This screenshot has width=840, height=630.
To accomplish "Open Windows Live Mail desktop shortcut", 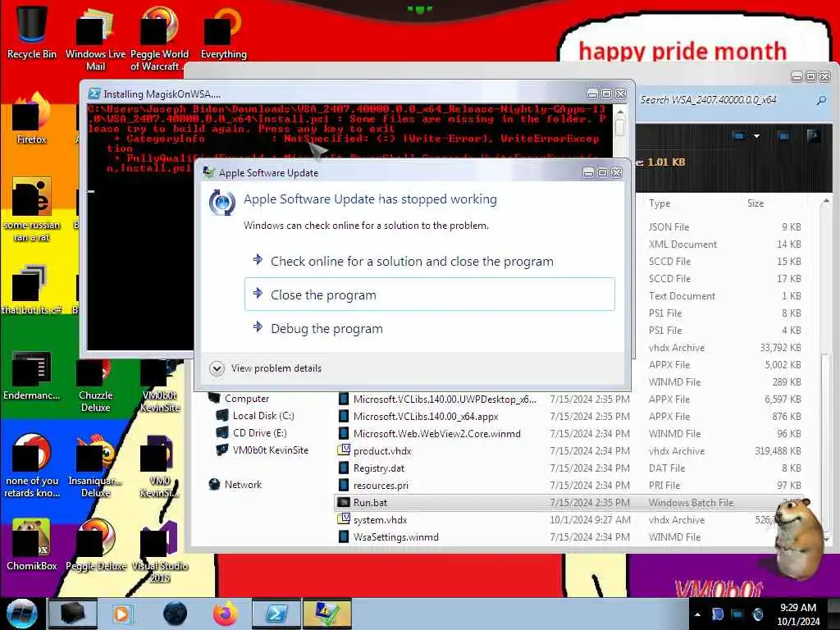I will tap(95, 39).
